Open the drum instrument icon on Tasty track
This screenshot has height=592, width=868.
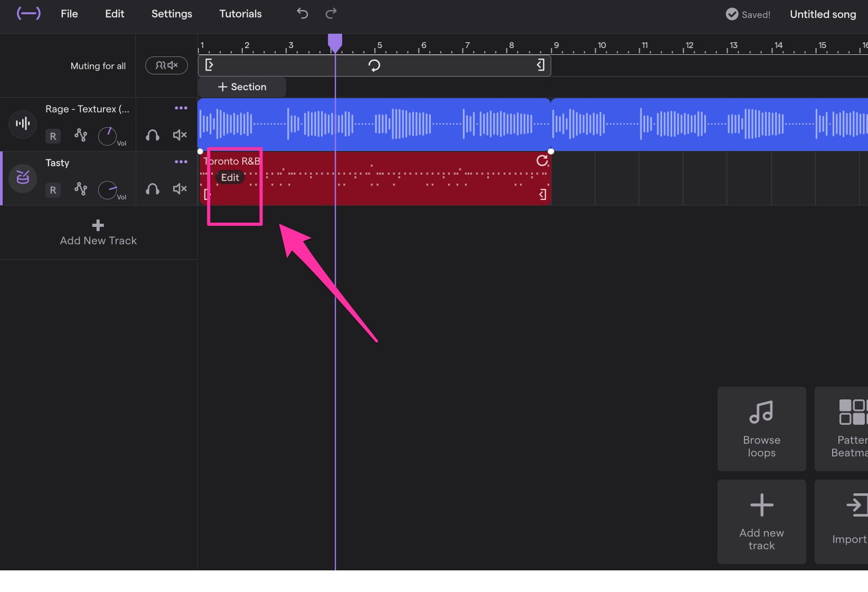(x=22, y=178)
